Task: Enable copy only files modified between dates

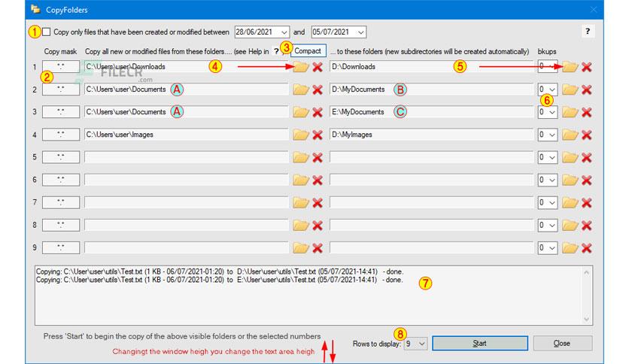Action: [x=47, y=32]
